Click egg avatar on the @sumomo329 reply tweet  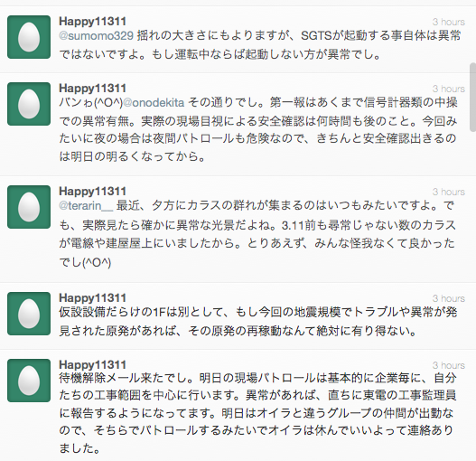tap(29, 37)
